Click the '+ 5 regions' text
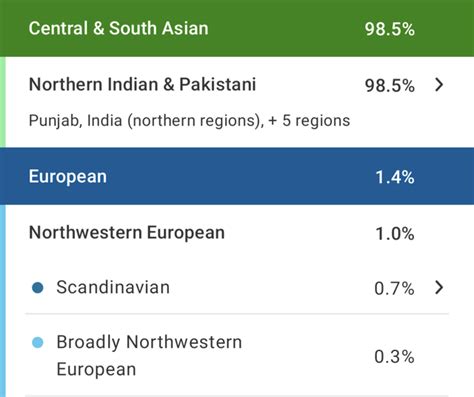 [x=309, y=121]
